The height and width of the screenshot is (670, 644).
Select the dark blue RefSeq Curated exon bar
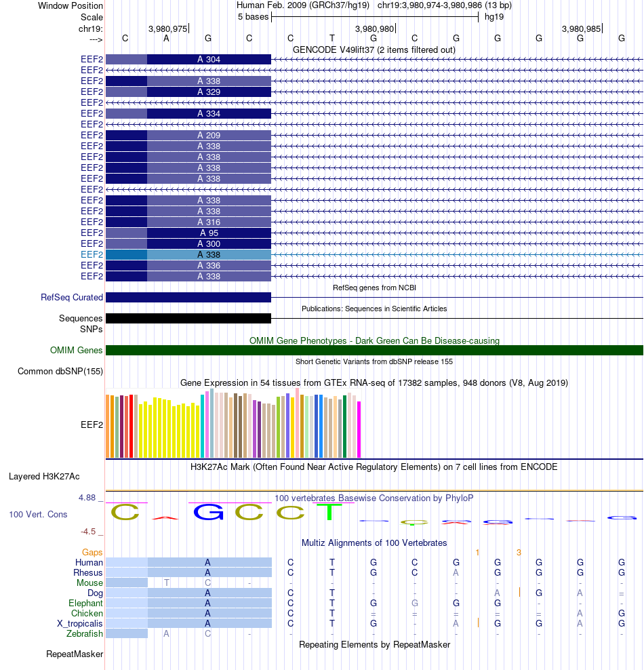click(x=188, y=298)
